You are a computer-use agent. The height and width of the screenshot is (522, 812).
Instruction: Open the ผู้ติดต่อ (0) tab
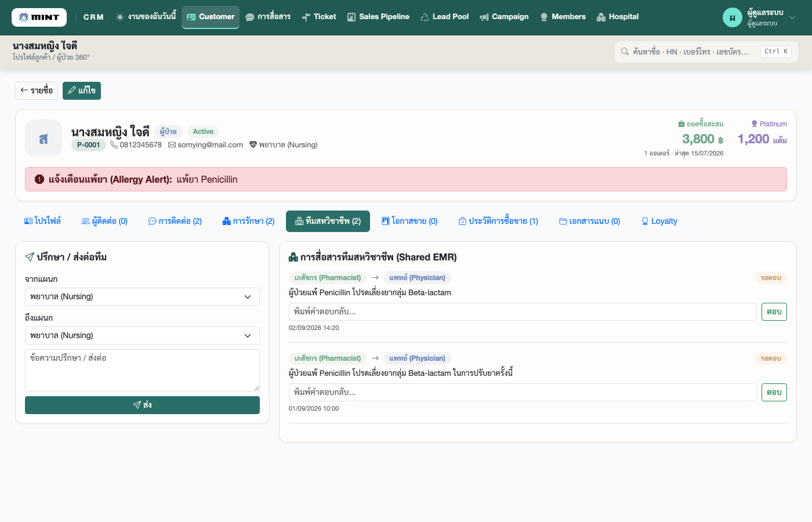[104, 221]
